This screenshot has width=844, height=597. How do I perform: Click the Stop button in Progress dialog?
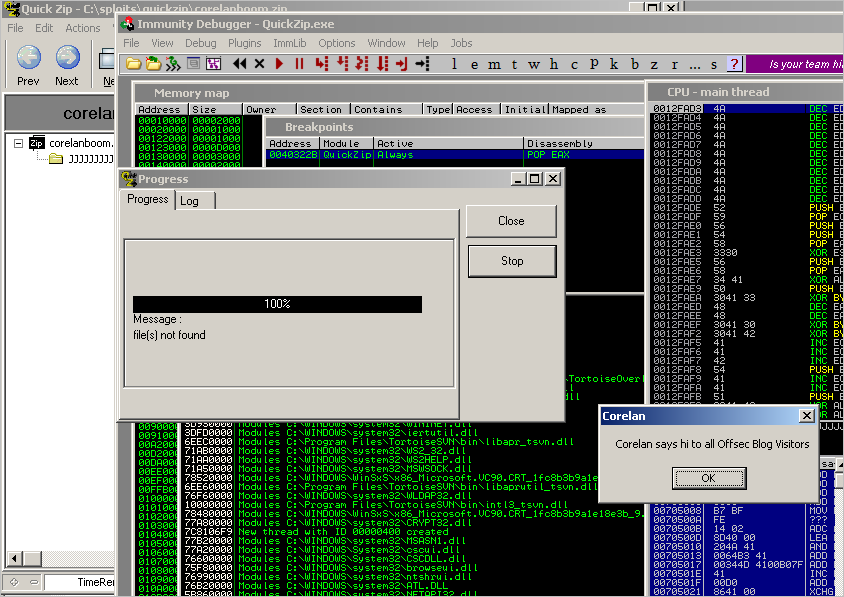coord(511,261)
